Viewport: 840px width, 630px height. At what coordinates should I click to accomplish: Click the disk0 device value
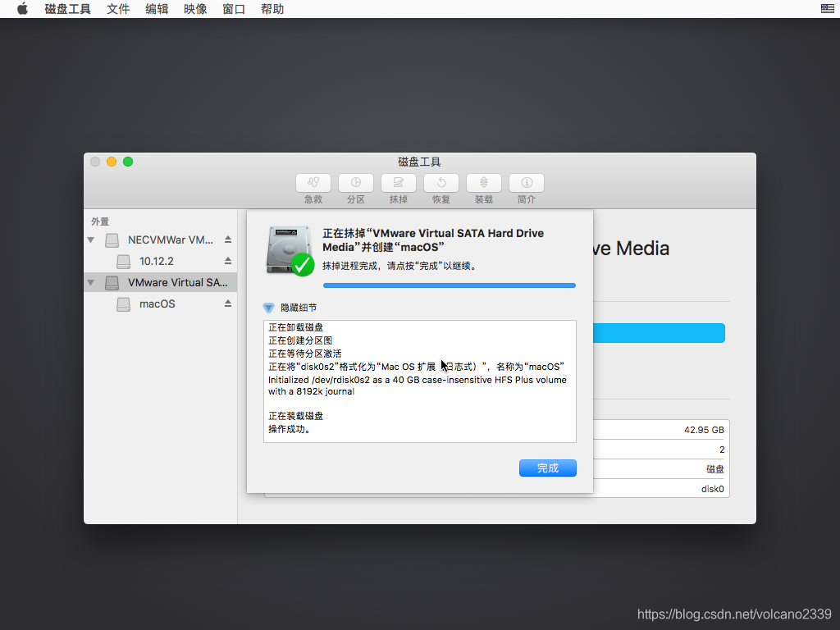[713, 489]
